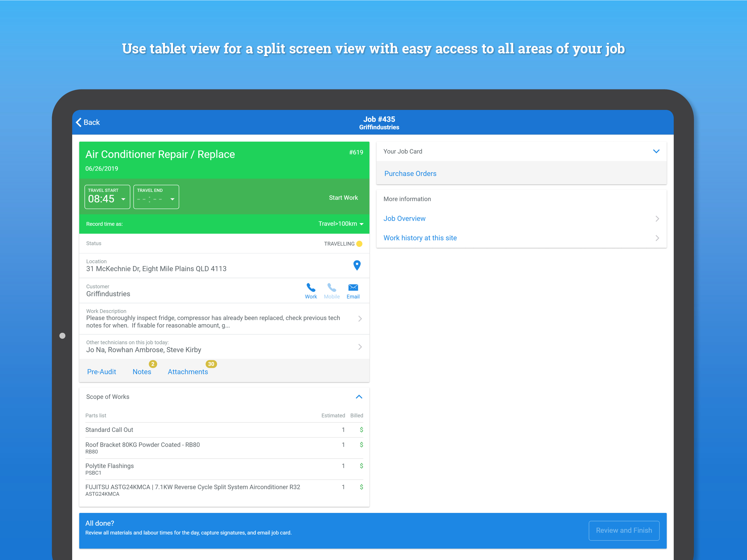Click Start Work
This screenshot has height=560, width=747.
point(343,198)
